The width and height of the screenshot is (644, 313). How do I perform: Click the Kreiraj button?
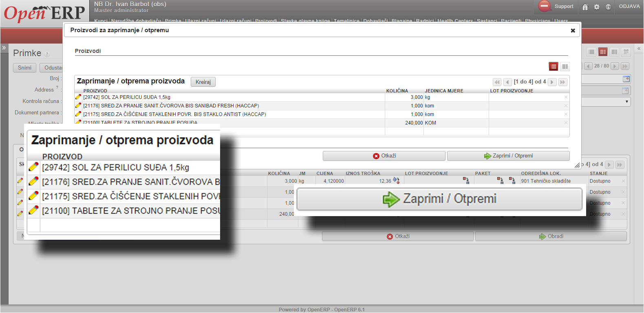tap(203, 82)
